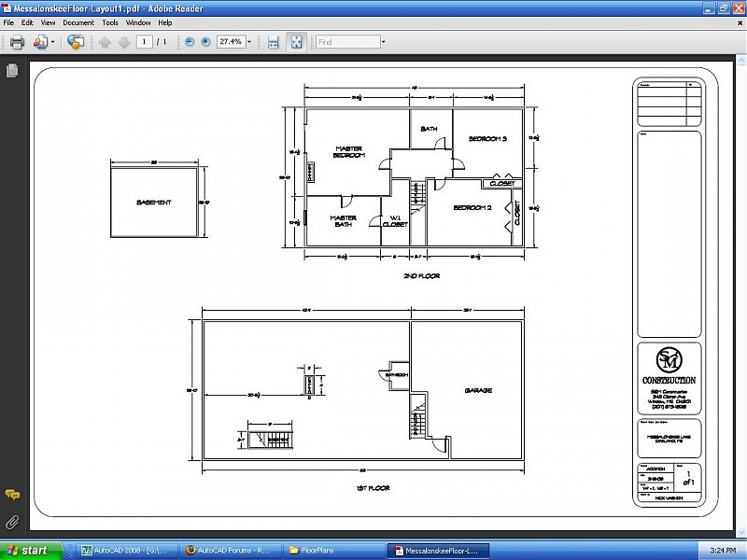This screenshot has width=747, height=560.
Task: Open the Comments panel icon in sidebar
Action: pos(12,495)
